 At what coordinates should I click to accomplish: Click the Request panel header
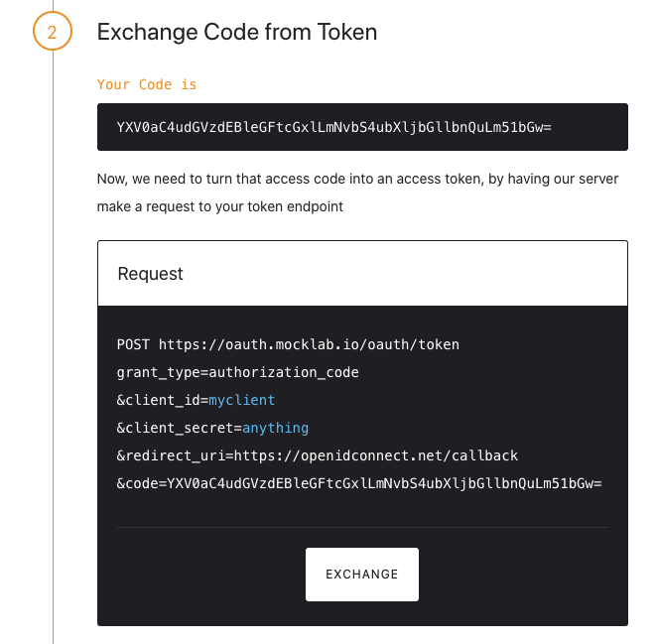362,273
